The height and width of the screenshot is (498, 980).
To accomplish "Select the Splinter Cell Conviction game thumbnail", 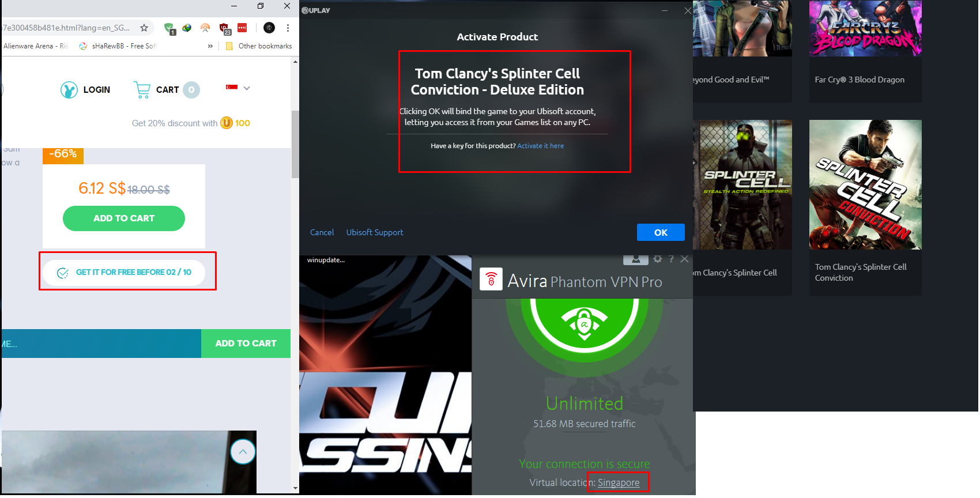I will [x=865, y=184].
